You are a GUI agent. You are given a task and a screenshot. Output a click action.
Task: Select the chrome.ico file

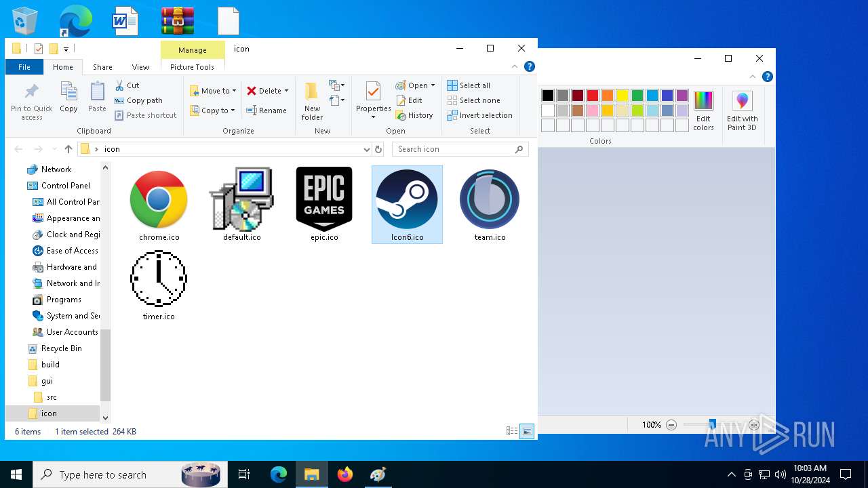click(x=159, y=205)
